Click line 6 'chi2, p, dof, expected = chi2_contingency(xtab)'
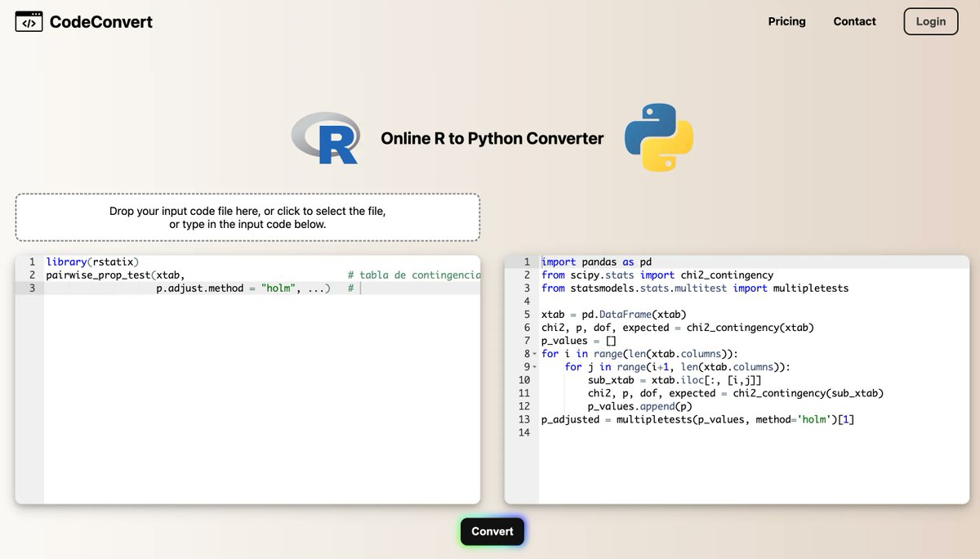Image resolution: width=980 pixels, height=559 pixels. click(677, 328)
